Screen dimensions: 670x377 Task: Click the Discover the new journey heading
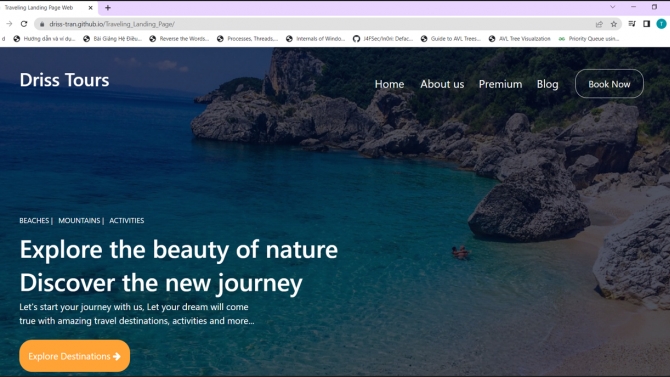click(161, 283)
